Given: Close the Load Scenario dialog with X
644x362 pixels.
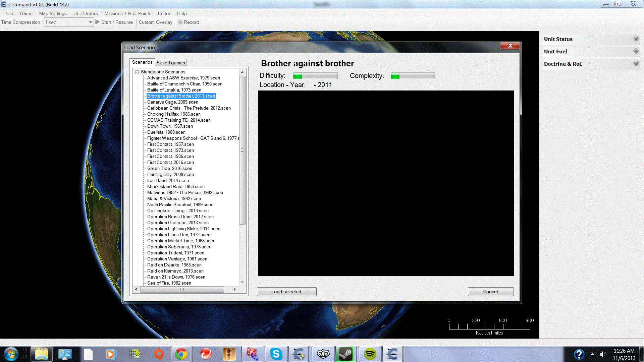Looking at the screenshot, I should tap(510, 46).
